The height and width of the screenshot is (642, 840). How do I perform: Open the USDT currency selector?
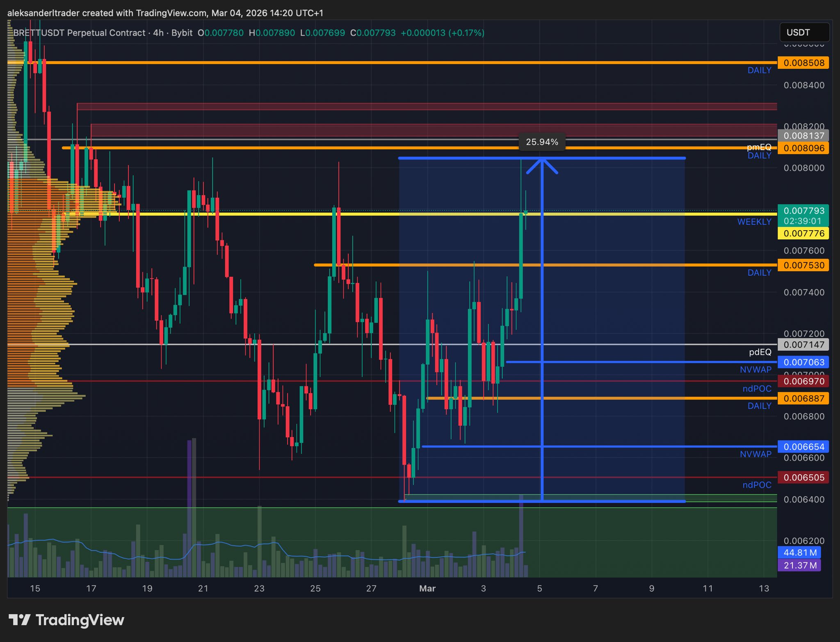(x=804, y=32)
